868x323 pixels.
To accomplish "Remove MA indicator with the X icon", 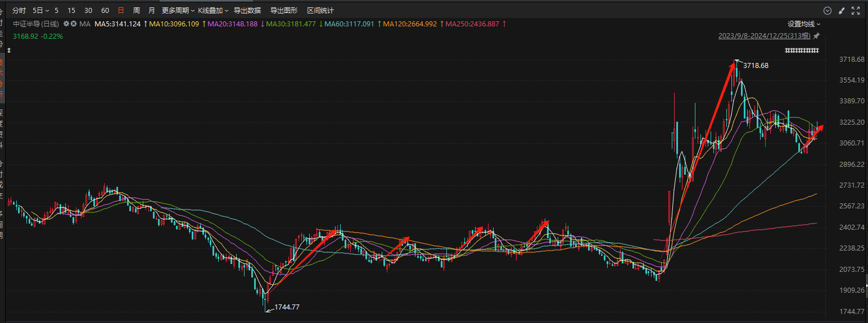I will 73,24.
